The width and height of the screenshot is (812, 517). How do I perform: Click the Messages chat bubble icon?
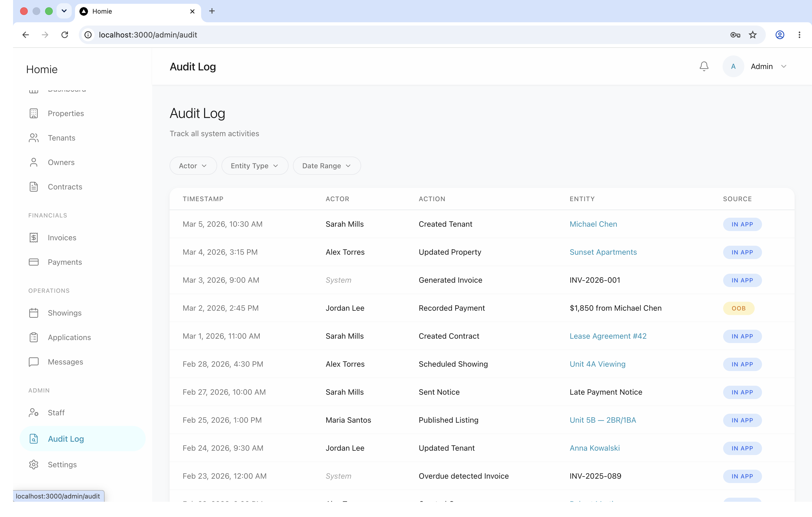[x=34, y=362]
